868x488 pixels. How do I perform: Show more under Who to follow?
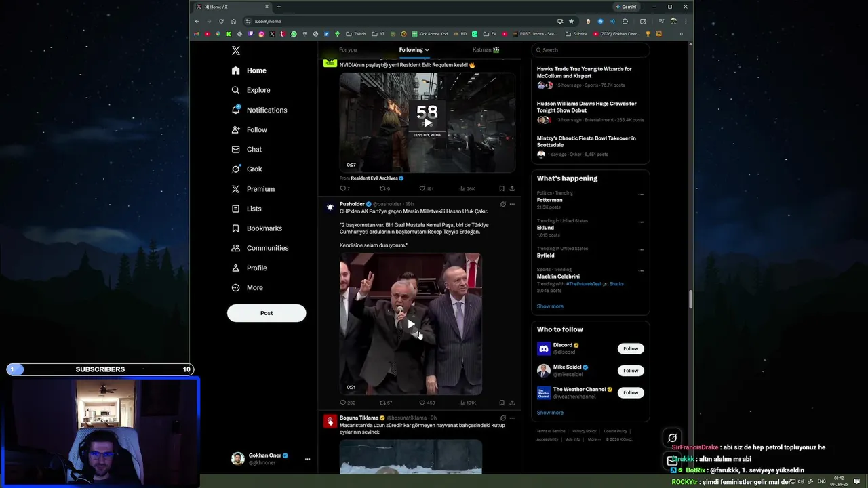550,413
